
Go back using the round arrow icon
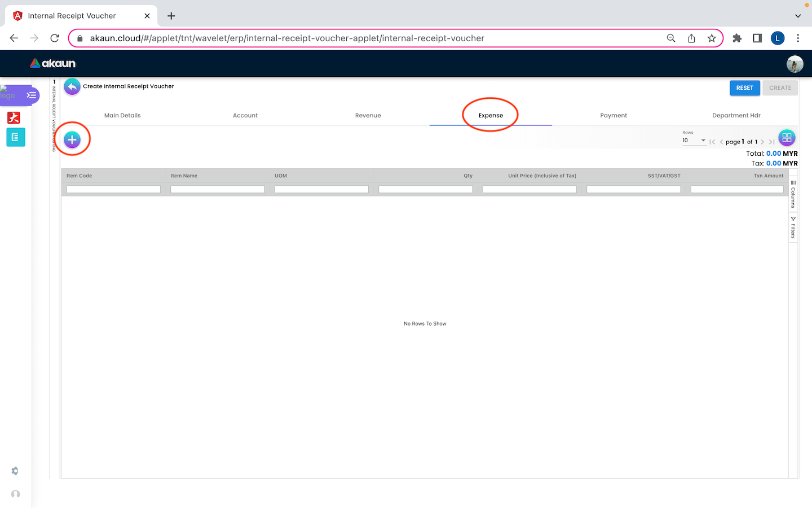click(72, 86)
